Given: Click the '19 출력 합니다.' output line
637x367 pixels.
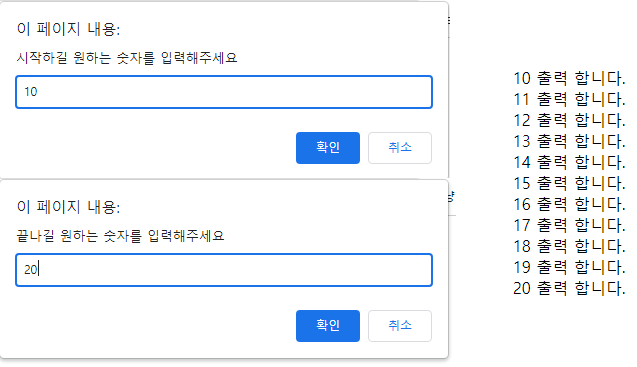Looking at the screenshot, I should pos(569,267).
